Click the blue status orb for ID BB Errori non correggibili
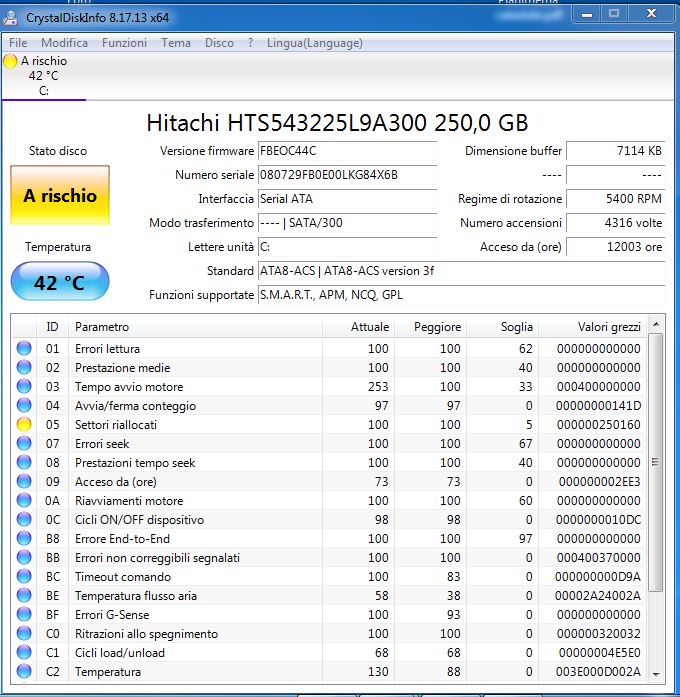680x697 pixels. 24,557
